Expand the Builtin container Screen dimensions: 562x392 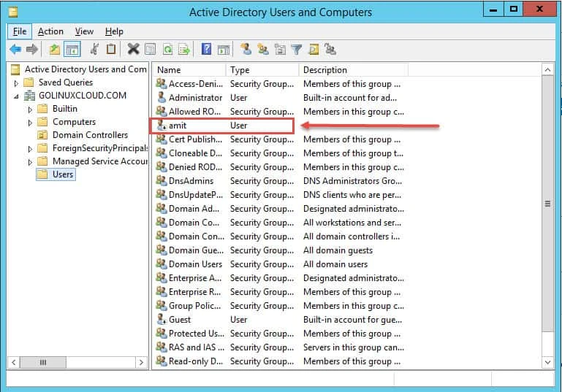point(30,109)
